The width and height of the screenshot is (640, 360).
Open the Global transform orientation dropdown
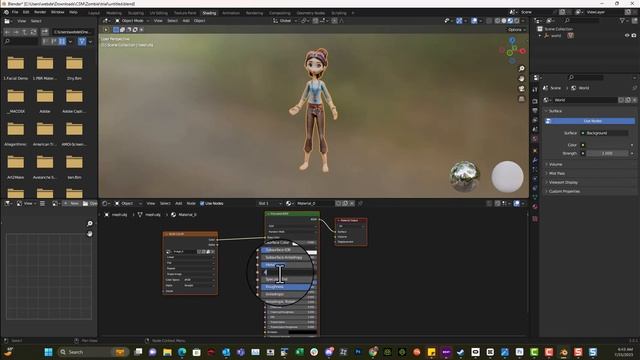pyautogui.click(x=285, y=21)
